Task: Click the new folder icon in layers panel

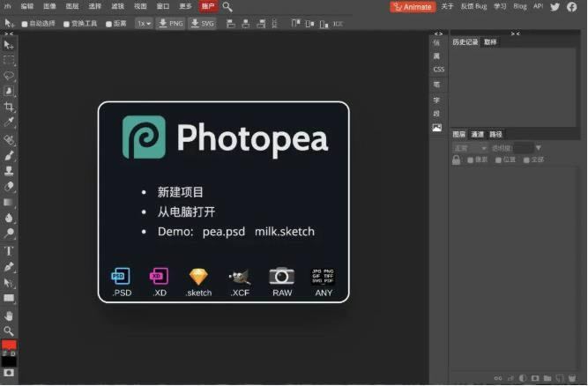Action: [547, 378]
